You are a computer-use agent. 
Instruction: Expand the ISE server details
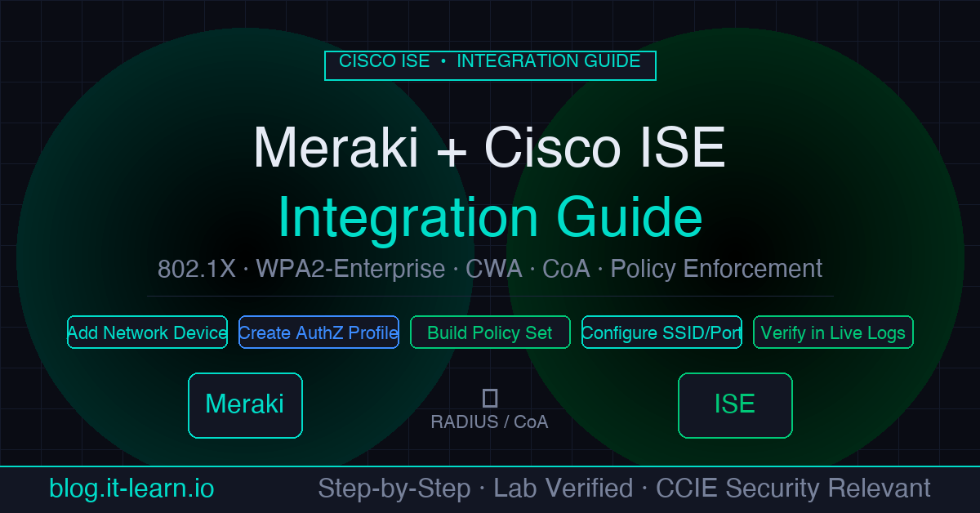point(734,404)
